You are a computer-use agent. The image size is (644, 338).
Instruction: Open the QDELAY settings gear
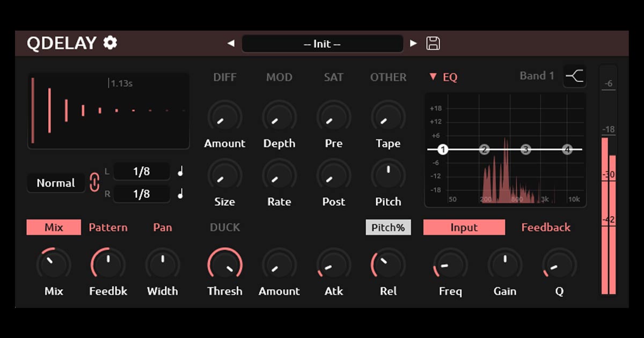click(110, 43)
